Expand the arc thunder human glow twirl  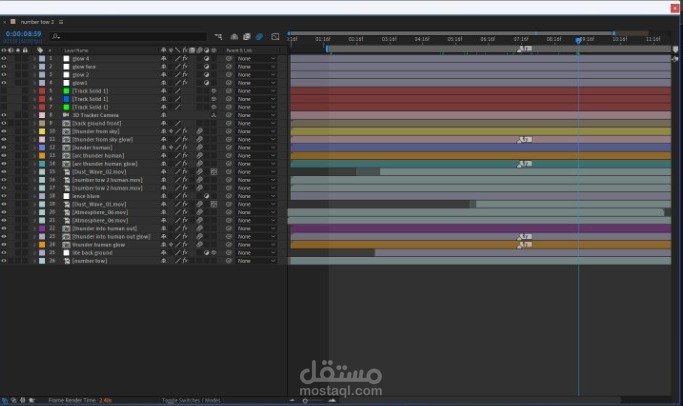point(34,164)
